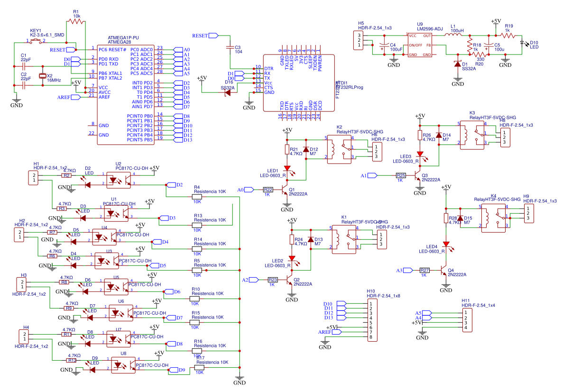Select the D16 SS32A diode symbol
The width and height of the screenshot is (563, 392).
(227, 92)
